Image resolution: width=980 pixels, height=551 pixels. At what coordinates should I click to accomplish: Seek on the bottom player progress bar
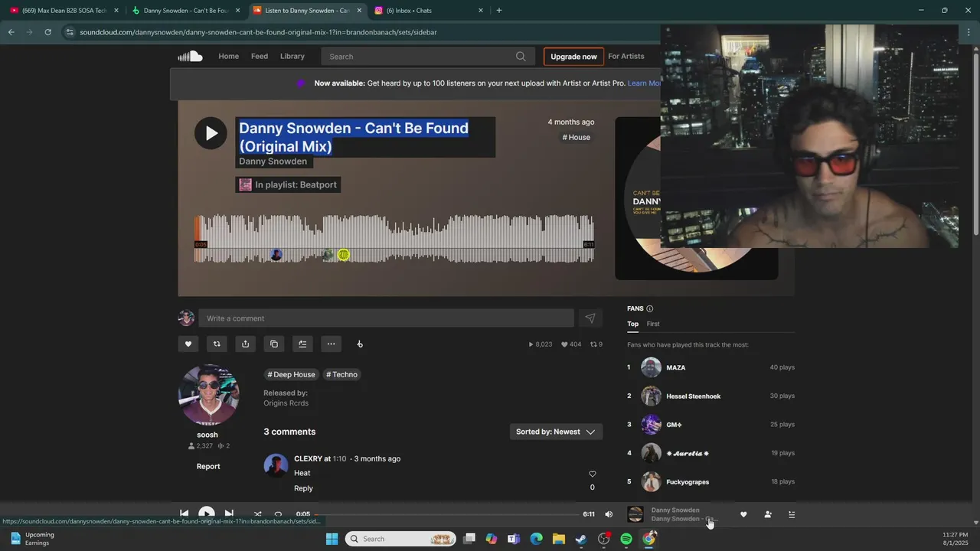click(447, 514)
